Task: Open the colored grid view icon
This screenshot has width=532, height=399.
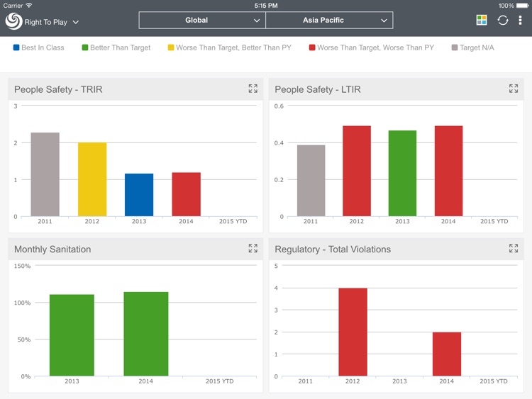Action: point(482,21)
